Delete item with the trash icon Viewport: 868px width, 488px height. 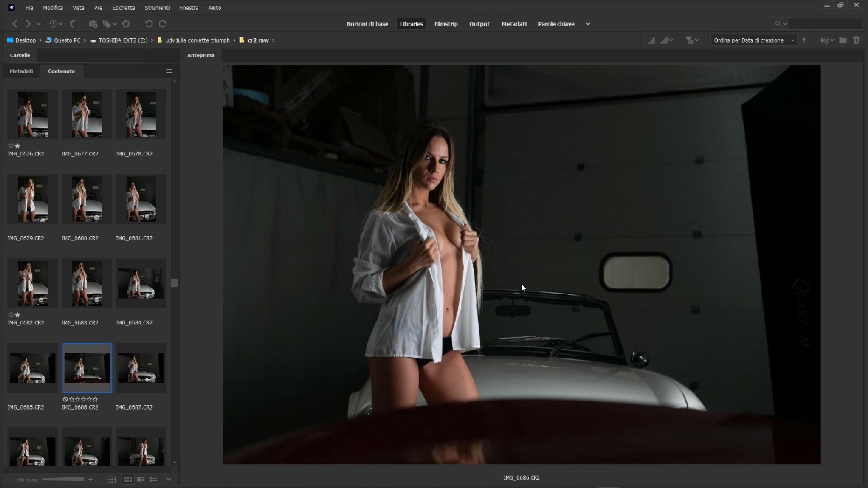(x=856, y=40)
